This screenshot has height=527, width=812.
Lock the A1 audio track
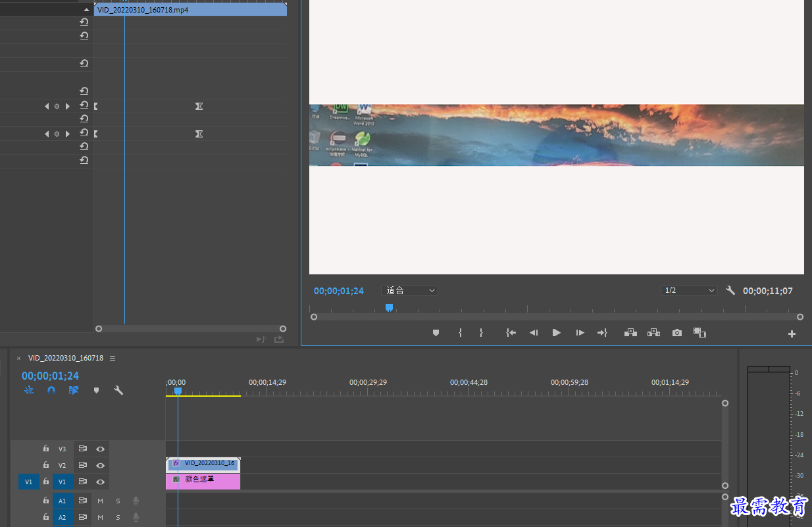point(46,501)
